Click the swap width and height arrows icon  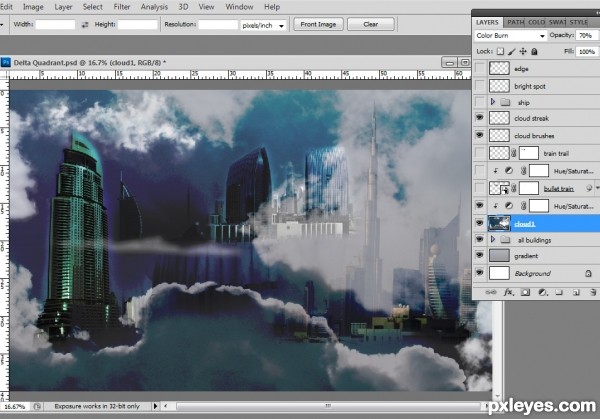85,24
